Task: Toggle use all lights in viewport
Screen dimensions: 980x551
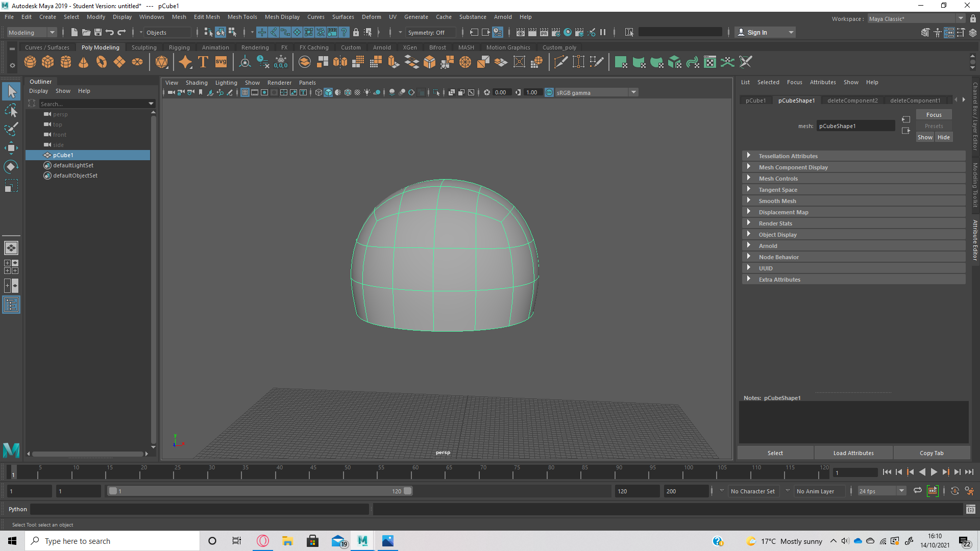Action: [x=367, y=92]
